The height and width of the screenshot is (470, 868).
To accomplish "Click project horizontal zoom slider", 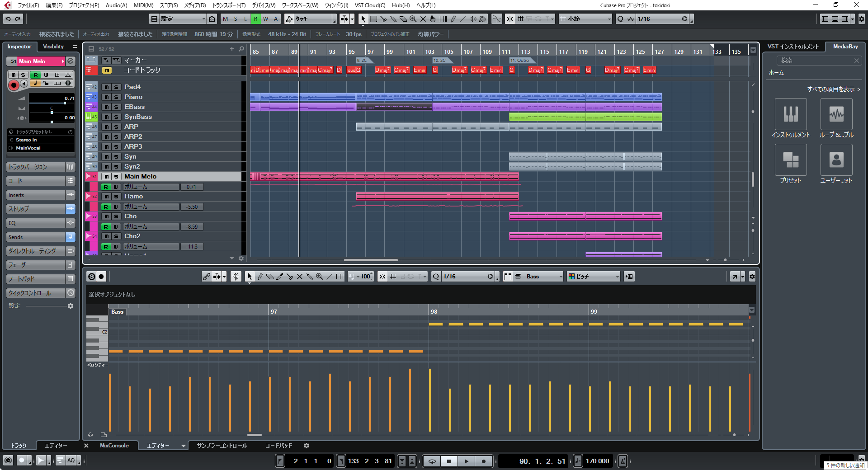I will coord(726,260).
